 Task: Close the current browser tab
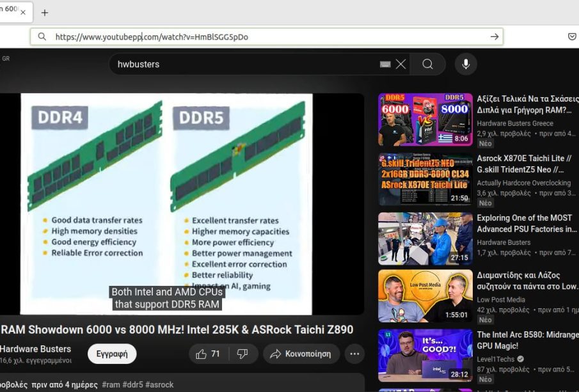point(24,12)
